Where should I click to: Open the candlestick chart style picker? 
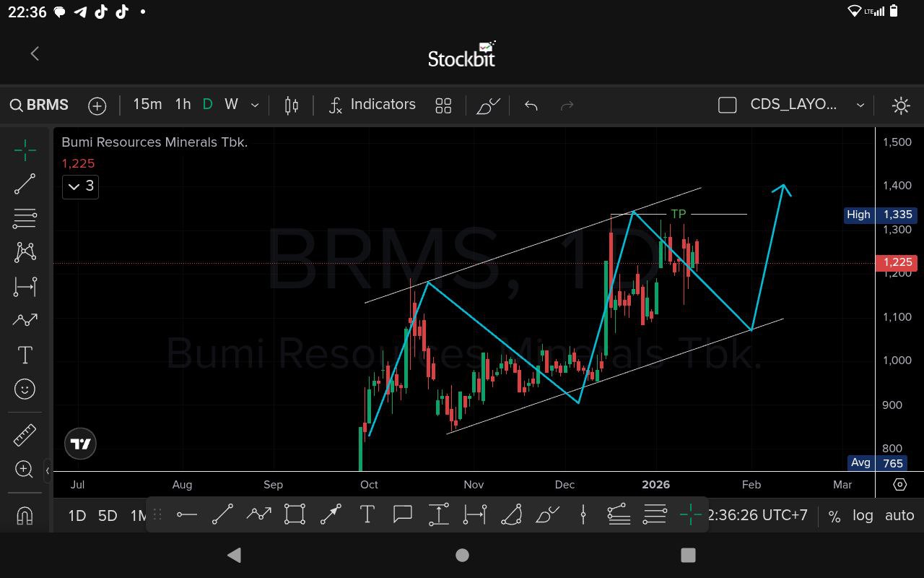click(292, 105)
